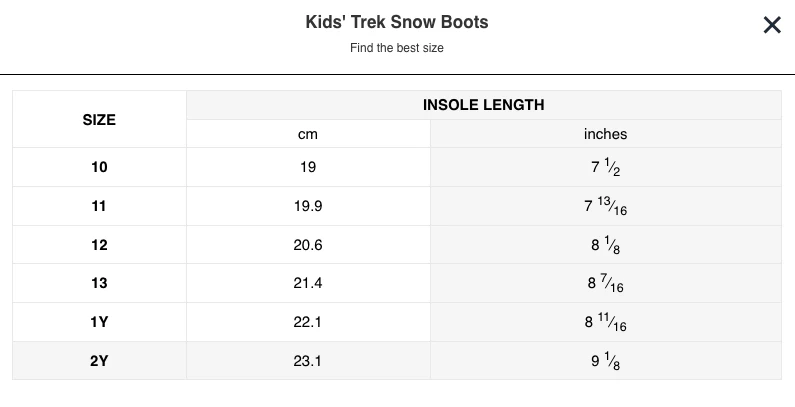Click the 22.1 cm value cell
The width and height of the screenshot is (795, 407).
[x=308, y=322]
